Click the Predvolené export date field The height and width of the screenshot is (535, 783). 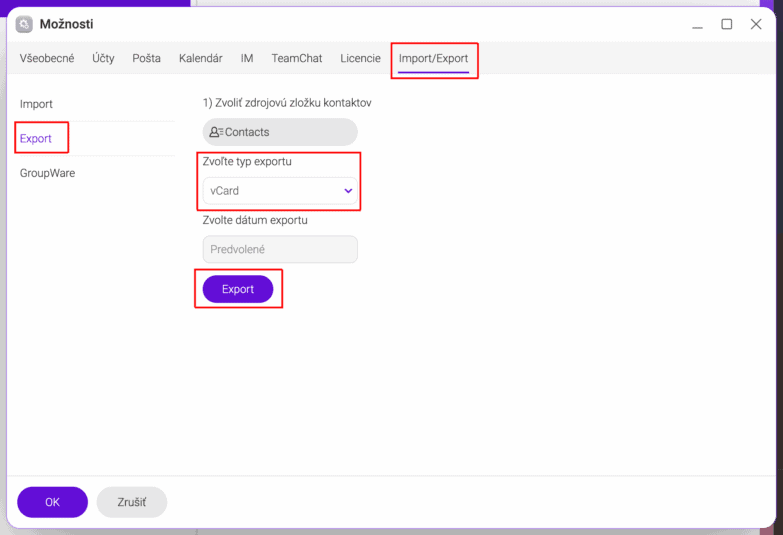pyautogui.click(x=280, y=249)
